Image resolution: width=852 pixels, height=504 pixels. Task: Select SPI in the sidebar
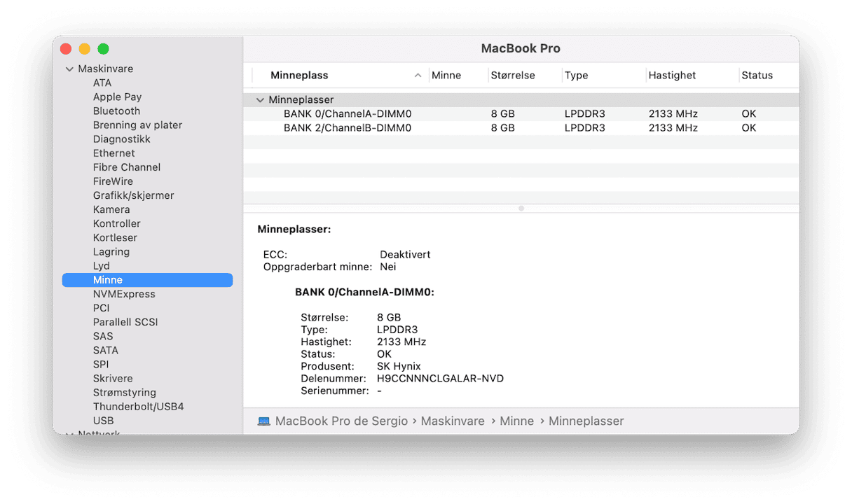pos(101,364)
